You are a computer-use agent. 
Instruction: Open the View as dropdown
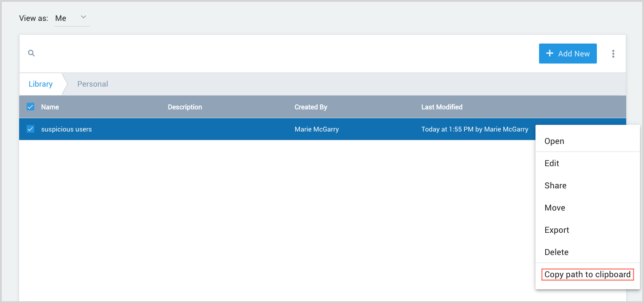72,18
